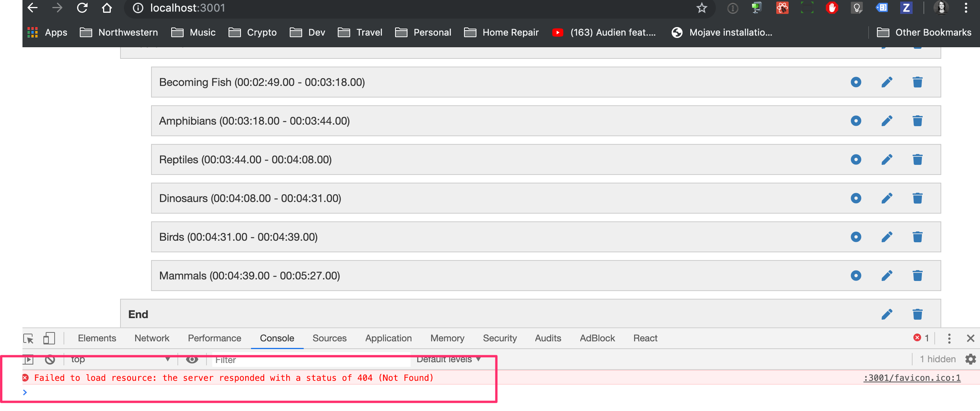Reload the page with the refresh icon
Viewport: 980px width, 411px height.
pos(82,8)
